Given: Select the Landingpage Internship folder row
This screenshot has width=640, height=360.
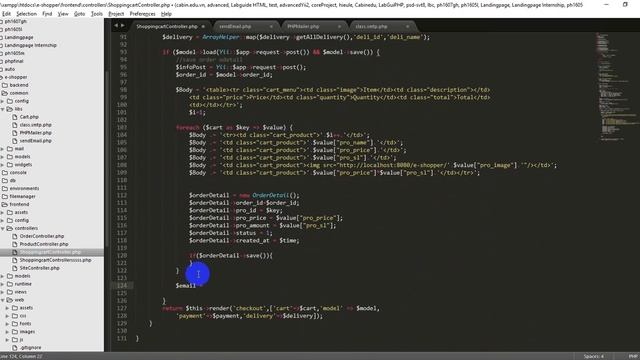Looking at the screenshot, I should point(52,45).
